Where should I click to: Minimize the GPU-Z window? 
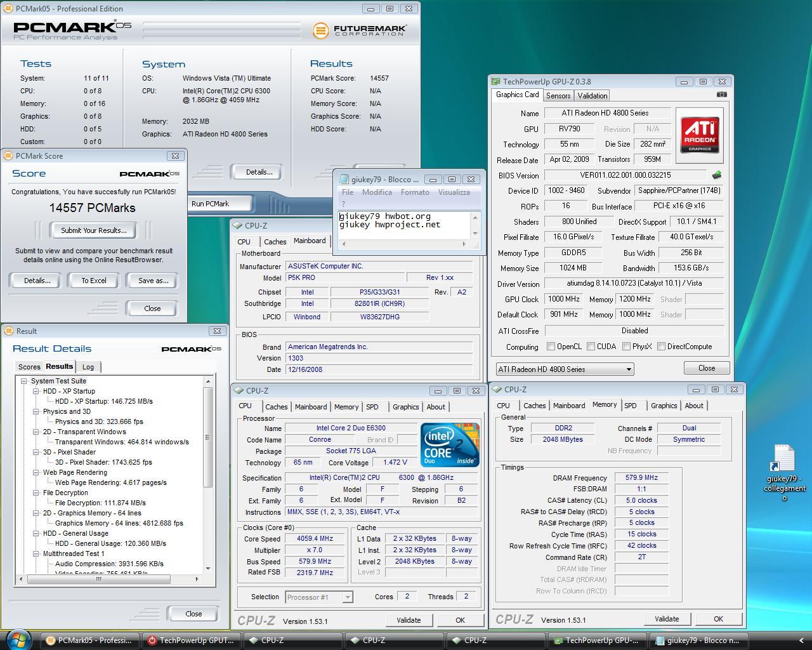coord(684,81)
